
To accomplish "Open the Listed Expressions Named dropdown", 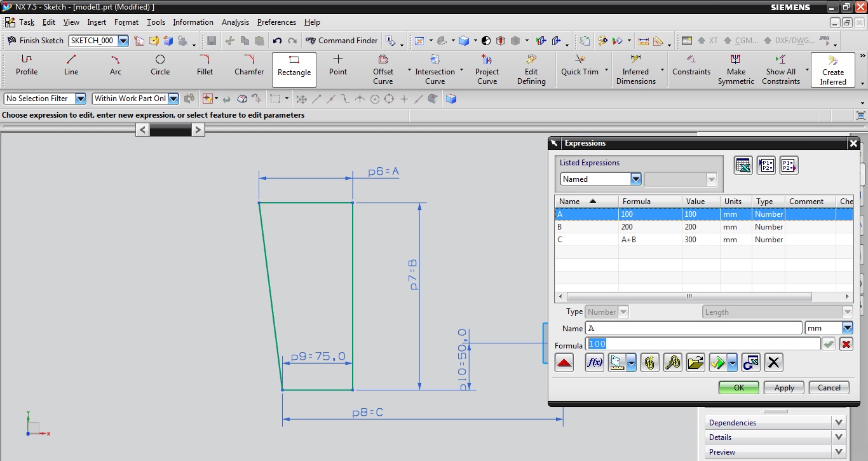I will (x=635, y=179).
